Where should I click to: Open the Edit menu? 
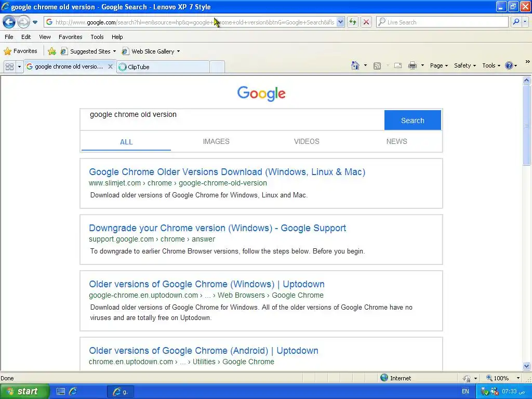point(26,37)
